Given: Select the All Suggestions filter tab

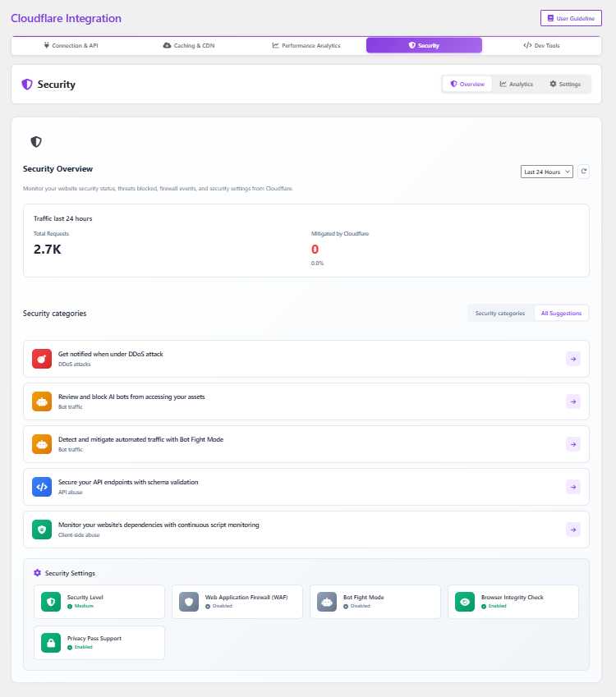Looking at the screenshot, I should coord(561,314).
